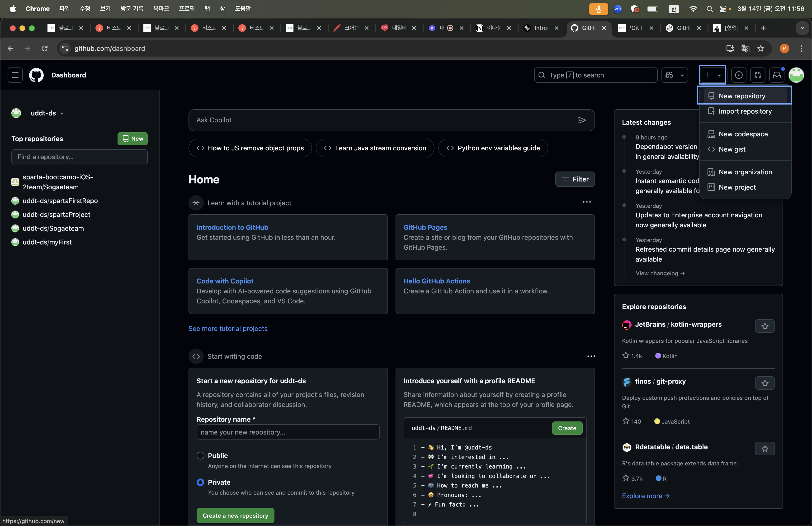Select How to JS remove object props suggestion
The width and height of the screenshot is (812, 526).
[250, 148]
